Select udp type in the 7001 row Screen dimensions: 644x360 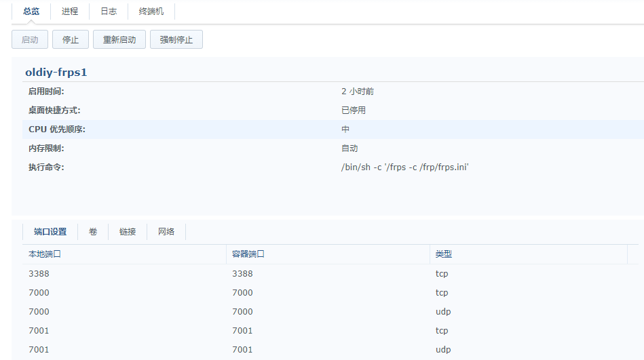coord(443,350)
